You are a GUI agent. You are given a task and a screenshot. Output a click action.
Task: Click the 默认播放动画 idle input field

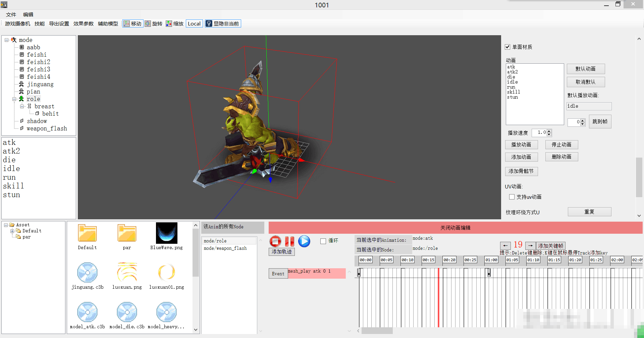click(x=589, y=106)
